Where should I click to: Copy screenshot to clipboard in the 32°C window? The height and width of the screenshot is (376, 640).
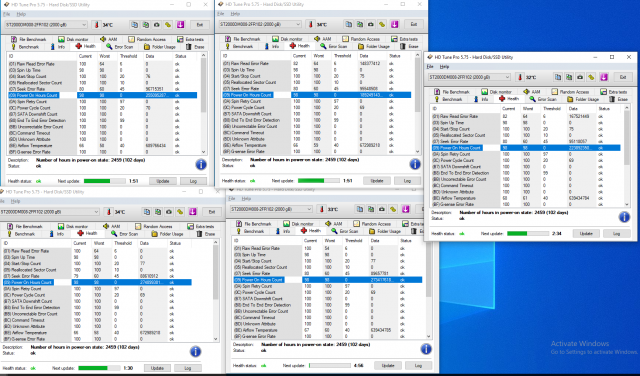click(x=569, y=77)
